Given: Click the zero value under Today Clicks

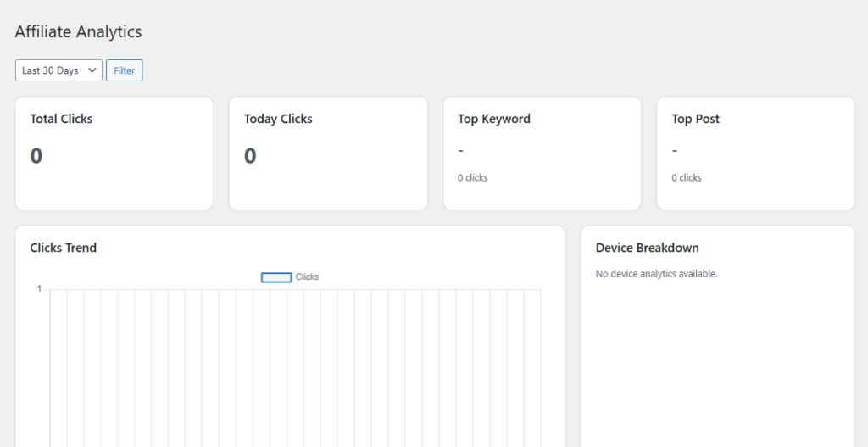Looking at the screenshot, I should tap(250, 156).
